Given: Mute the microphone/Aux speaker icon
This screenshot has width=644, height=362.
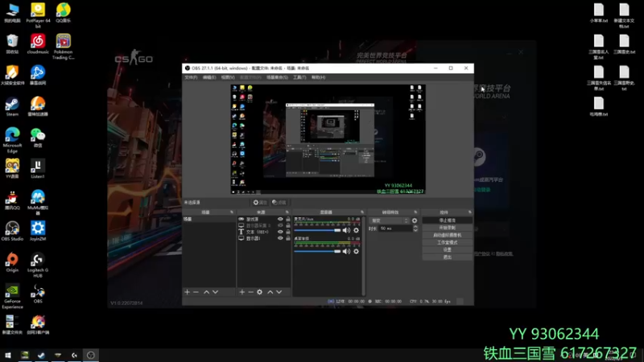Looking at the screenshot, I should (x=347, y=230).
